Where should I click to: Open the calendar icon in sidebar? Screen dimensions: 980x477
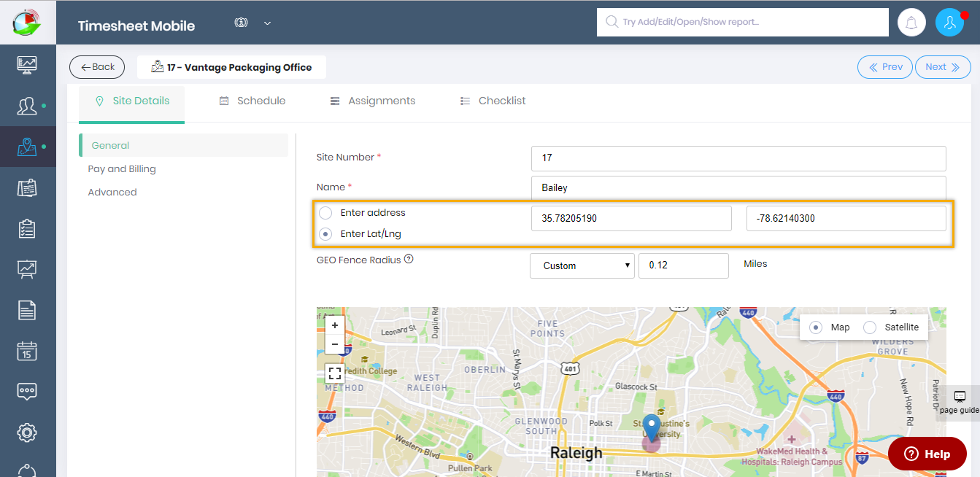27,351
